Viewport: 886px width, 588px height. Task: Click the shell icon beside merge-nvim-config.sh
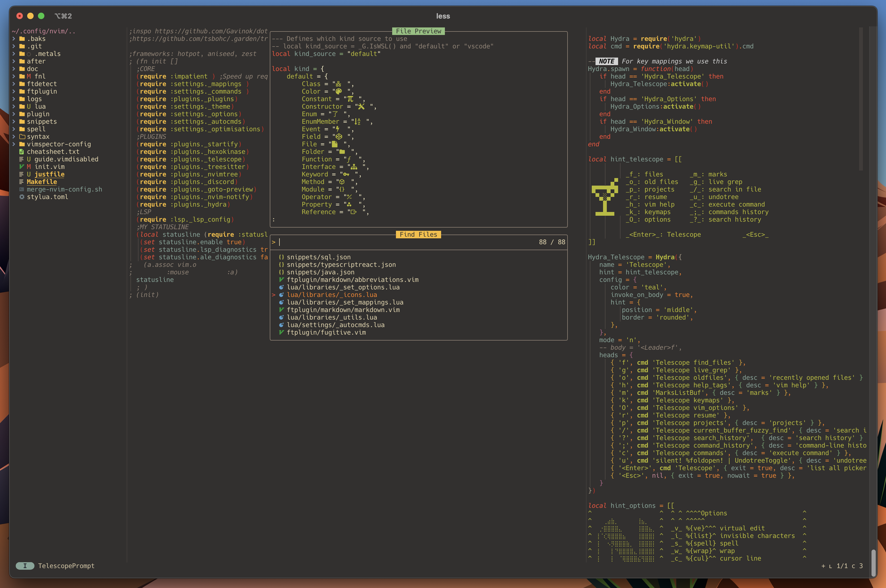[x=21, y=189]
